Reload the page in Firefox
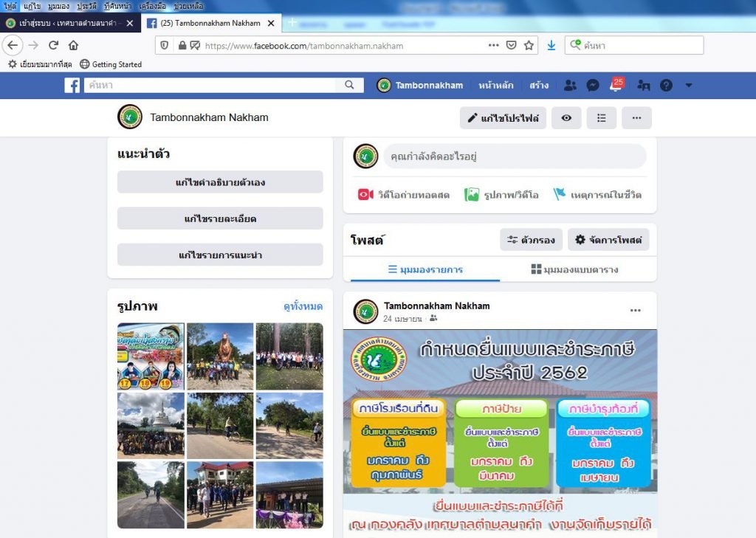Screen dimensions: 756x538 point(53,45)
